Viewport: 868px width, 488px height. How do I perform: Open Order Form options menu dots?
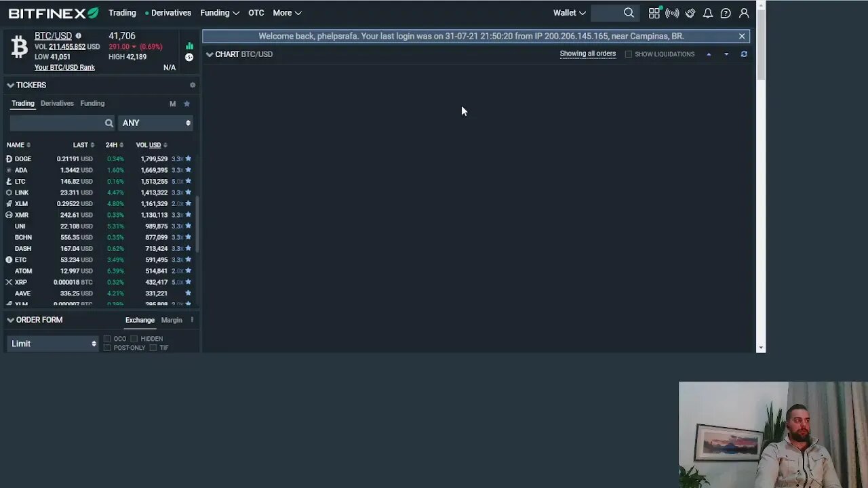coord(192,320)
